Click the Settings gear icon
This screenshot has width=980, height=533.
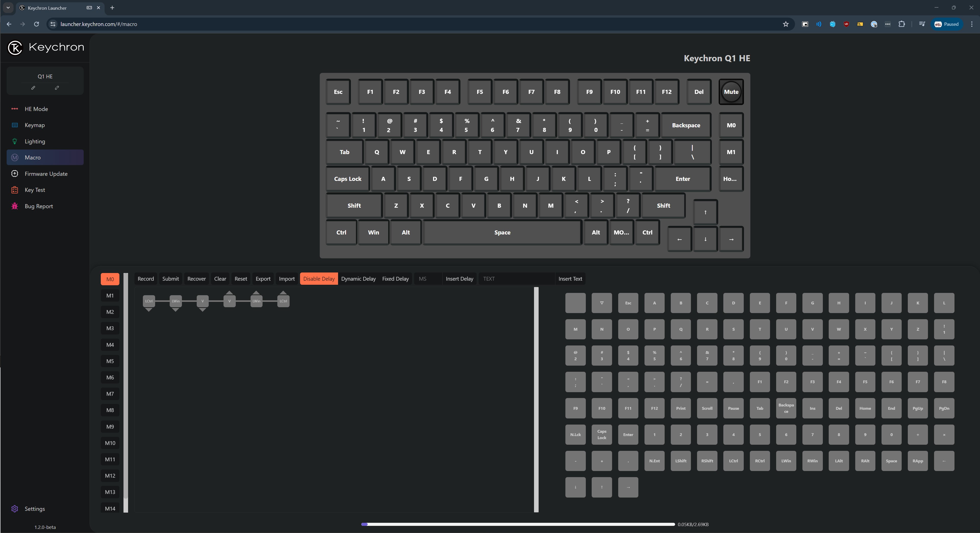click(x=15, y=509)
